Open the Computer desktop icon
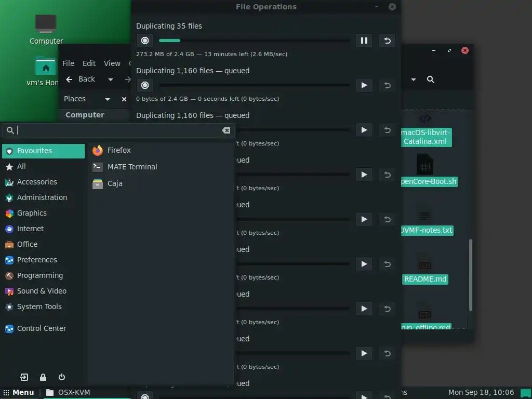Screen dimensions: 532x399 point(46,30)
